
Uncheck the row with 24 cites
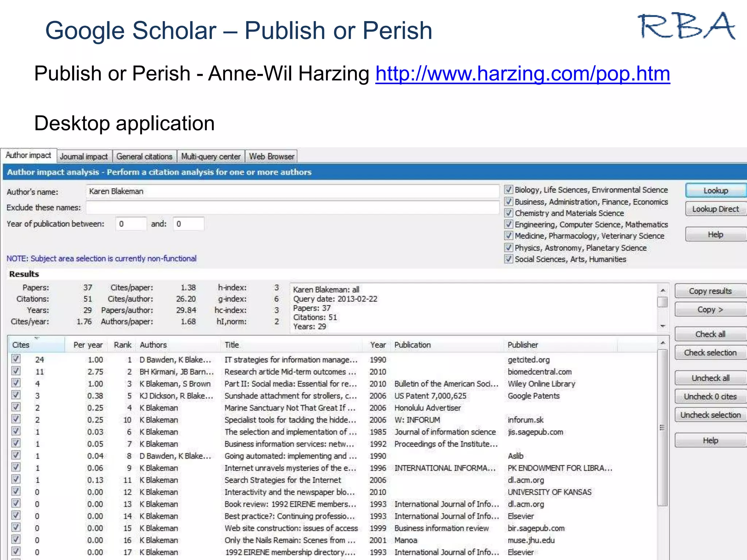(x=16, y=359)
